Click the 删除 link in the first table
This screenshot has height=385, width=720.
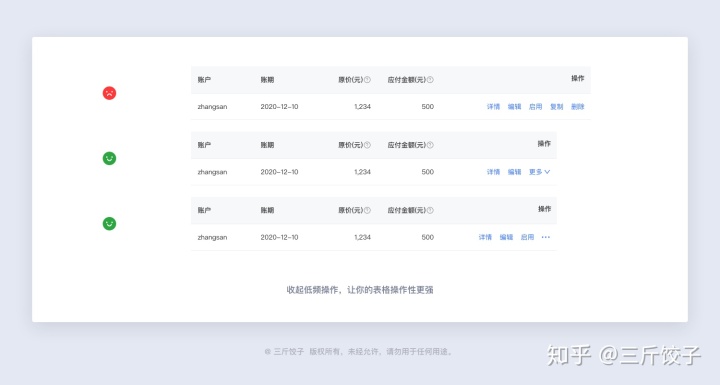point(578,107)
